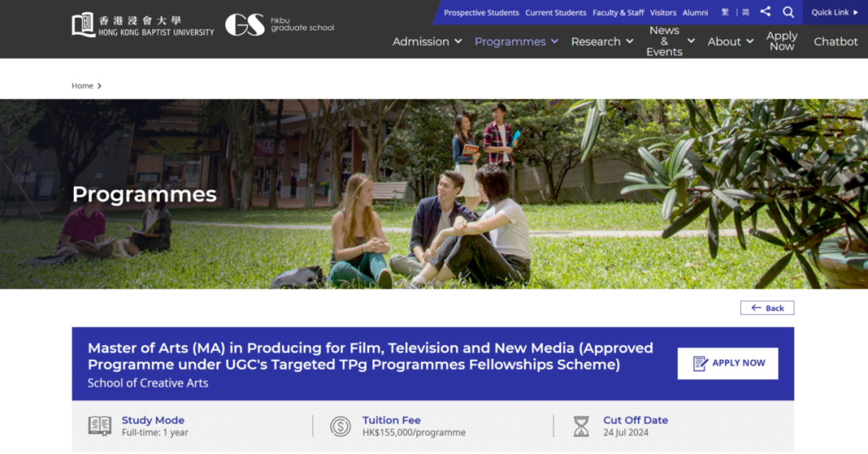Image resolution: width=868 pixels, height=454 pixels.
Task: Expand the About dropdown menu
Action: click(x=730, y=42)
